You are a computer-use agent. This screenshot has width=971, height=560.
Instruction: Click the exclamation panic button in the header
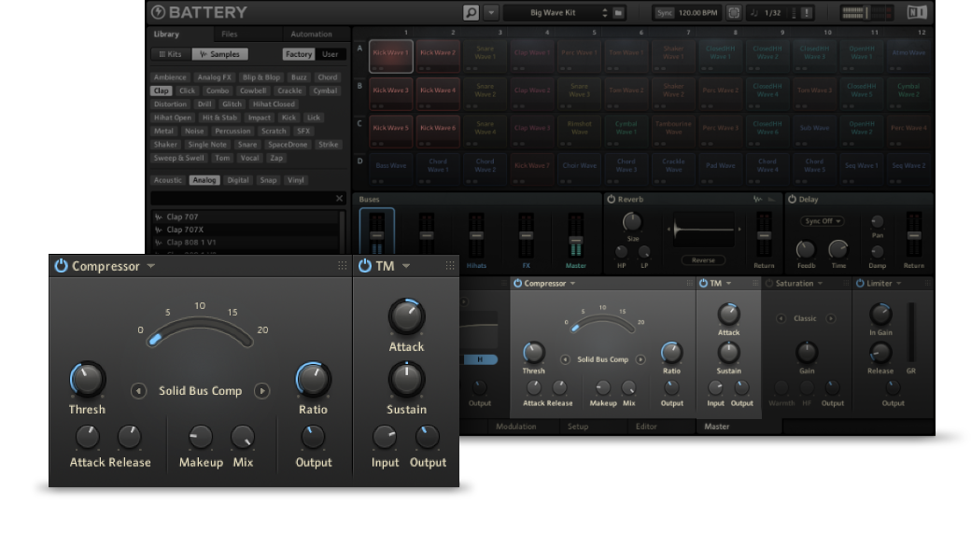pos(807,12)
